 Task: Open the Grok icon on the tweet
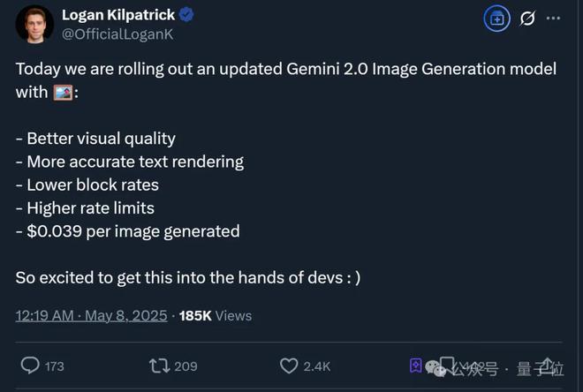[x=527, y=19]
